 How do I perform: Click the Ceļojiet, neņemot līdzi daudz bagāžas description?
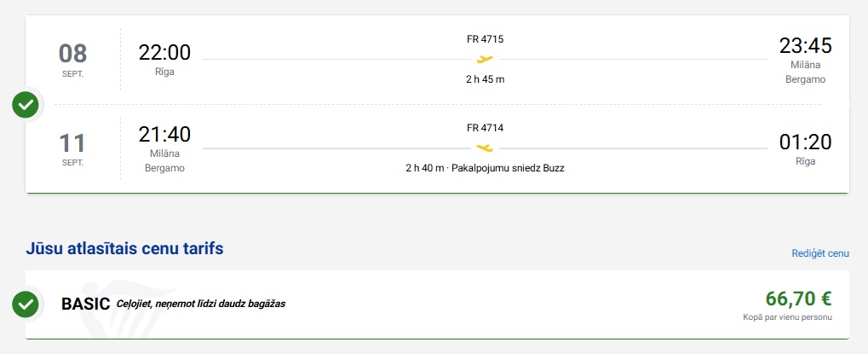tap(201, 305)
